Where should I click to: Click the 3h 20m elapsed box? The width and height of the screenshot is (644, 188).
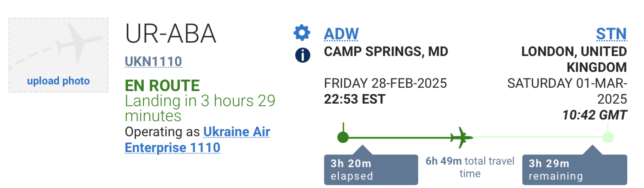(371, 170)
